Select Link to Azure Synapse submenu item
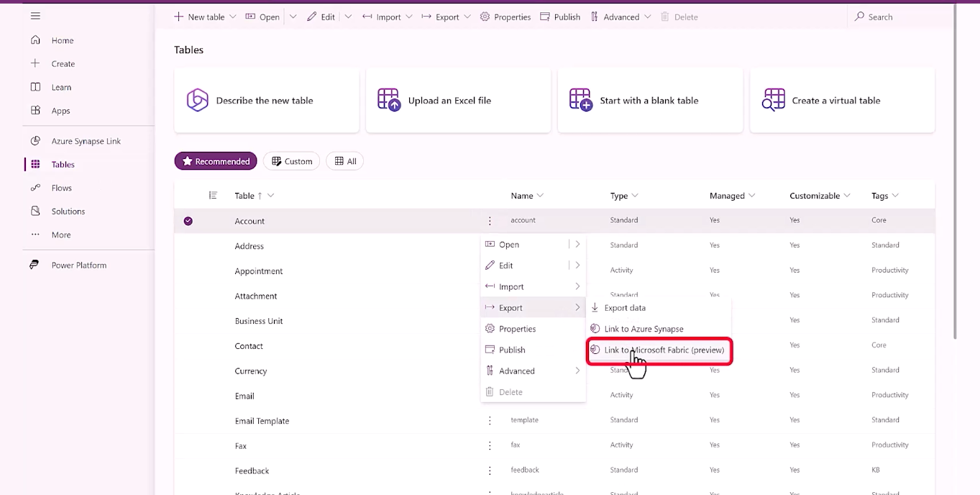Screen dimensions: 980x495 pyautogui.click(x=659, y=329)
